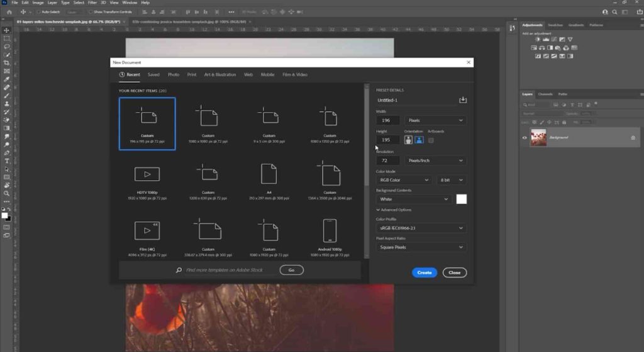Select the Eyedropper tool

6,79
